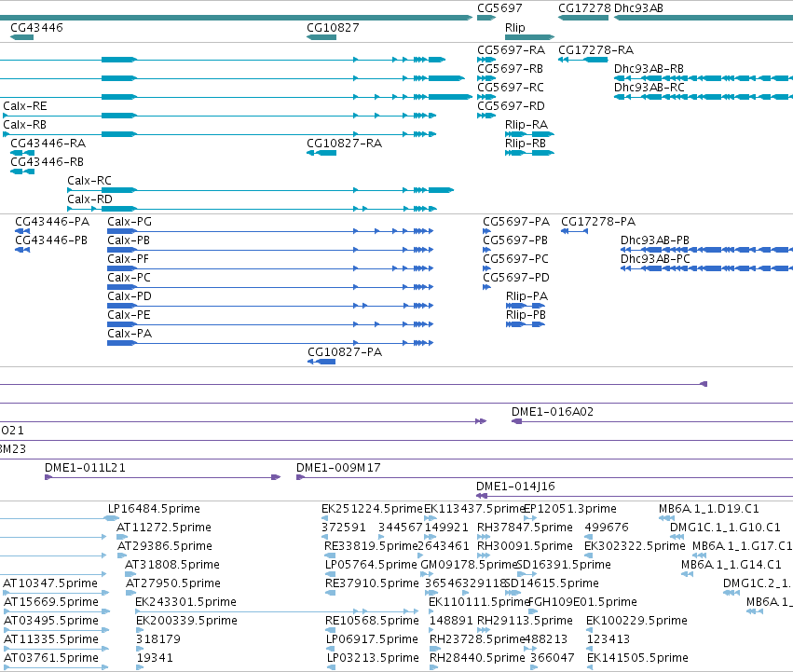Screen dimensions: 793x672
Task: Click EST label AT03761.5prime
Action: [51, 659]
